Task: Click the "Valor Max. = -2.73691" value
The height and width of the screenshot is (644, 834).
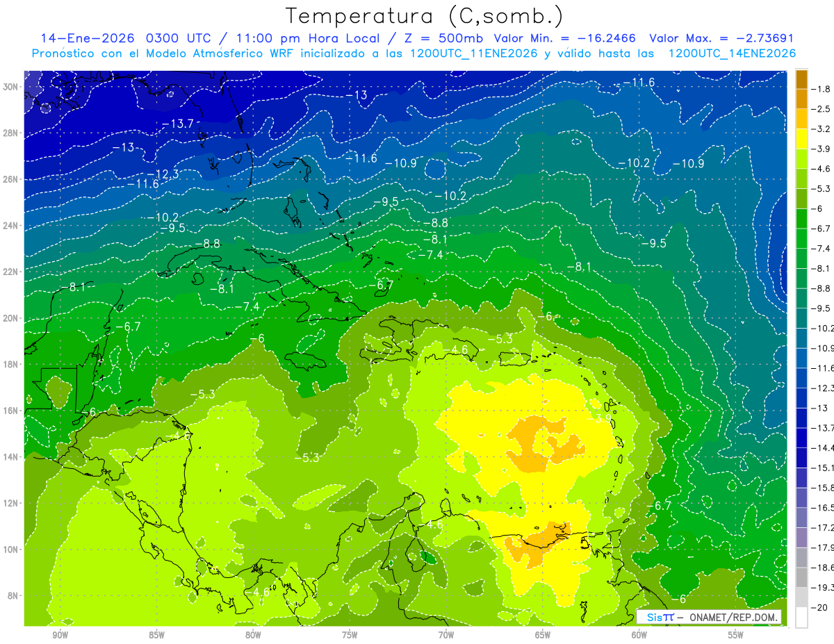Action: (x=721, y=38)
